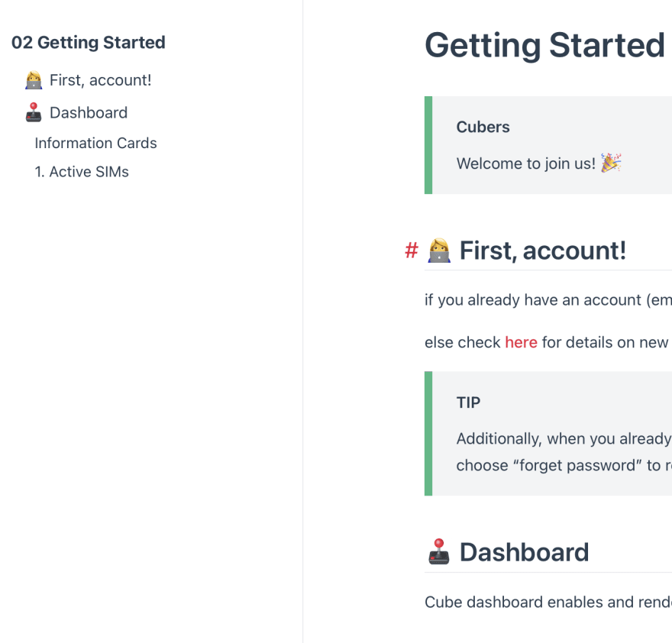Image resolution: width=672 pixels, height=643 pixels.
Task: Click the party popper emoji in Cubers welcome box
Action: click(610, 162)
